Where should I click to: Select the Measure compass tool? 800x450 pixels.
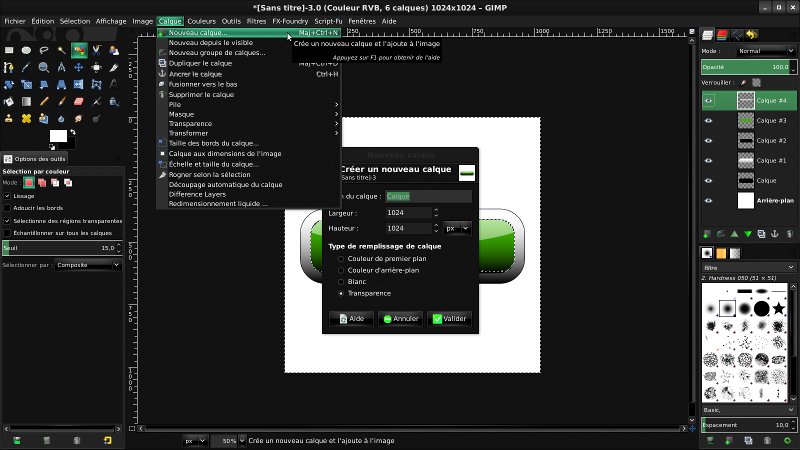tap(61, 67)
